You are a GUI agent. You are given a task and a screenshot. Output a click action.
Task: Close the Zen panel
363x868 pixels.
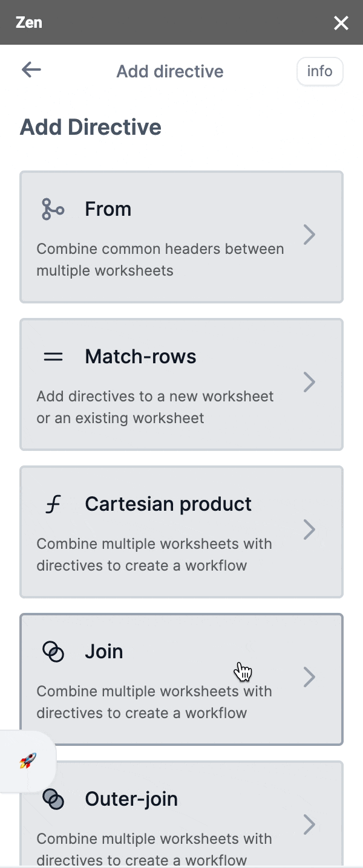[x=341, y=23]
